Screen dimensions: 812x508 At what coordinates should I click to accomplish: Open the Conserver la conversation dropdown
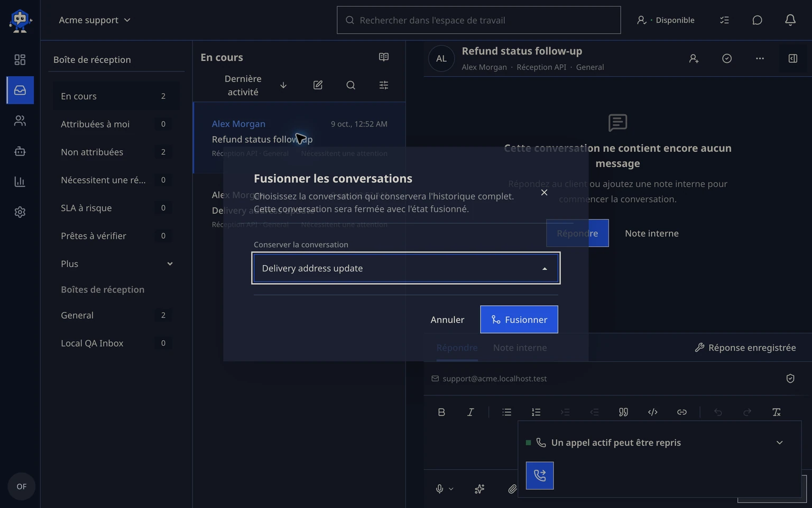click(406, 268)
